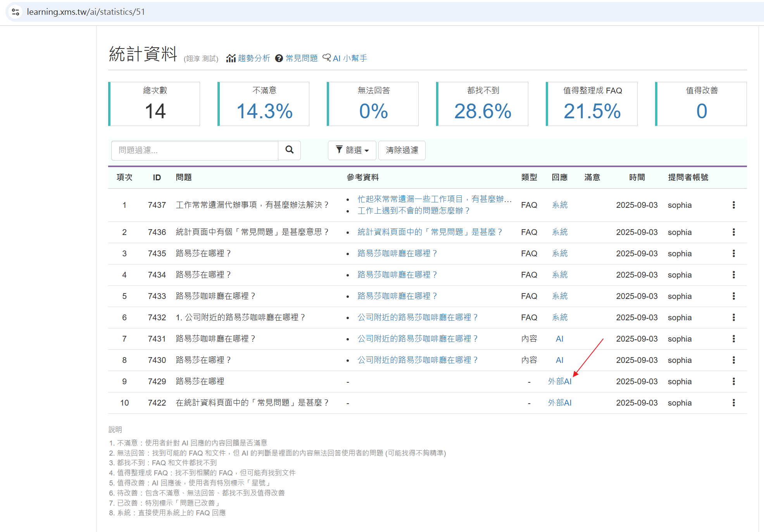Image resolution: width=764 pixels, height=532 pixels.
Task: Select the 值得整理成 FAQ 21.5% card
Action: click(592, 104)
